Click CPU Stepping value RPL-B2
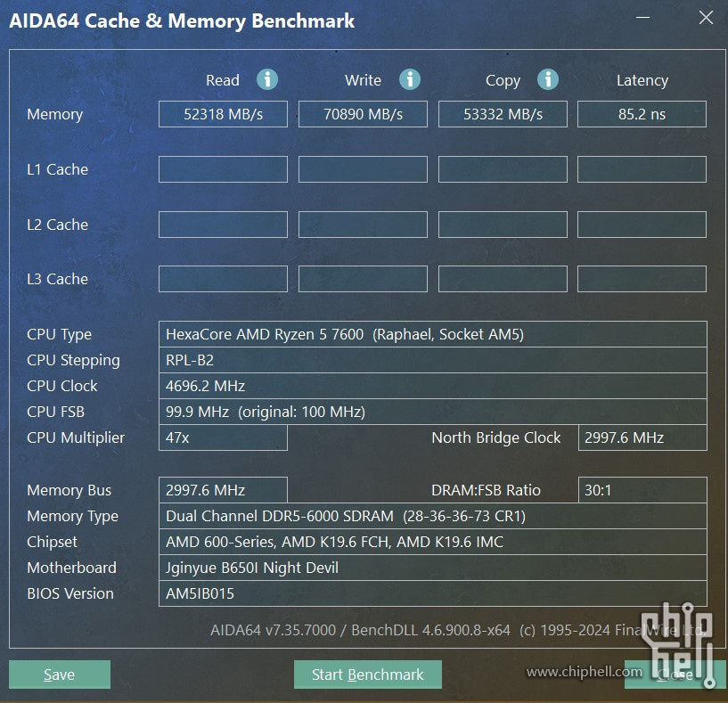728x703 pixels. pos(433,360)
